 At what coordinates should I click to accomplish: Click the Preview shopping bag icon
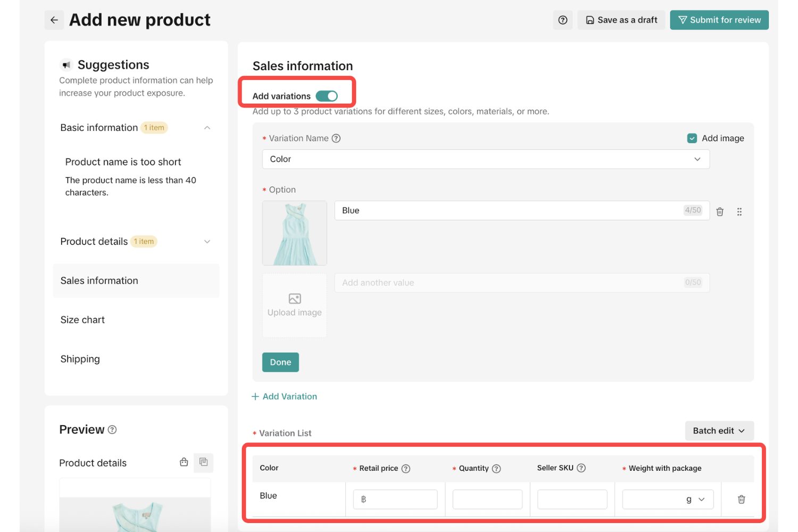click(x=184, y=462)
